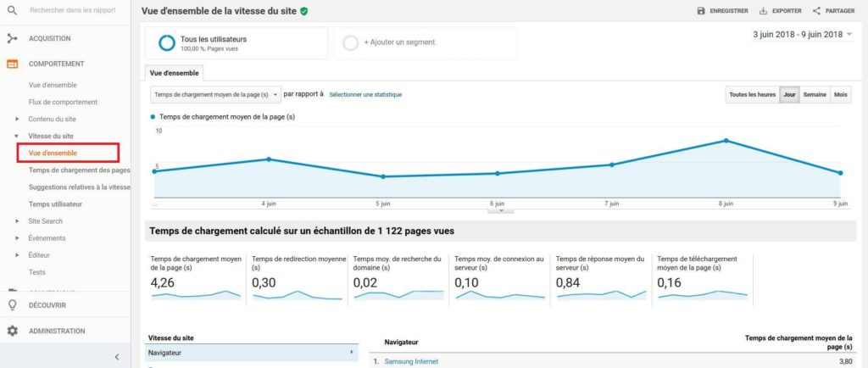Click the Tous les utilisateurs segment circle
This screenshot has height=368, width=868.
click(x=167, y=43)
